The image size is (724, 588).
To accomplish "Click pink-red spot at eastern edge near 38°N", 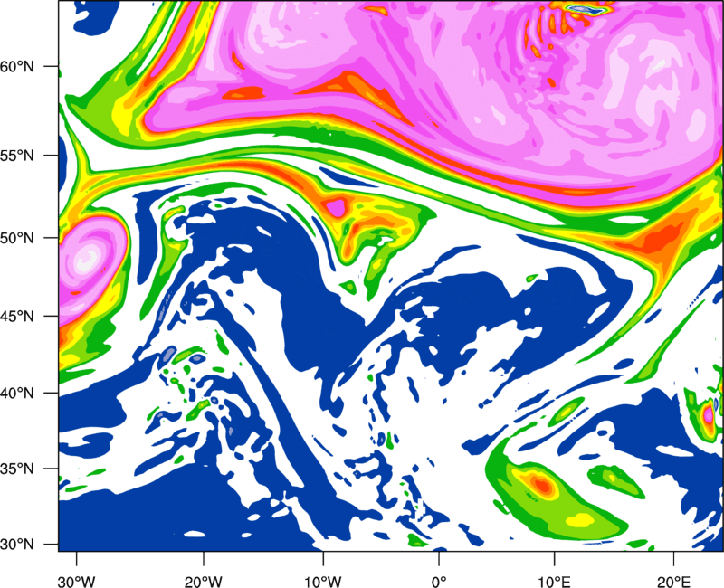I will coord(709,415).
